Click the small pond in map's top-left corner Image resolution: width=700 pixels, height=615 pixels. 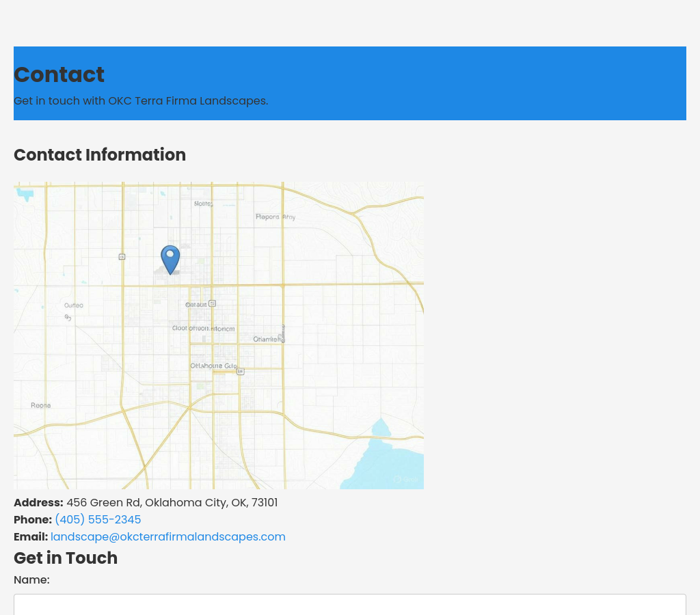(25, 195)
